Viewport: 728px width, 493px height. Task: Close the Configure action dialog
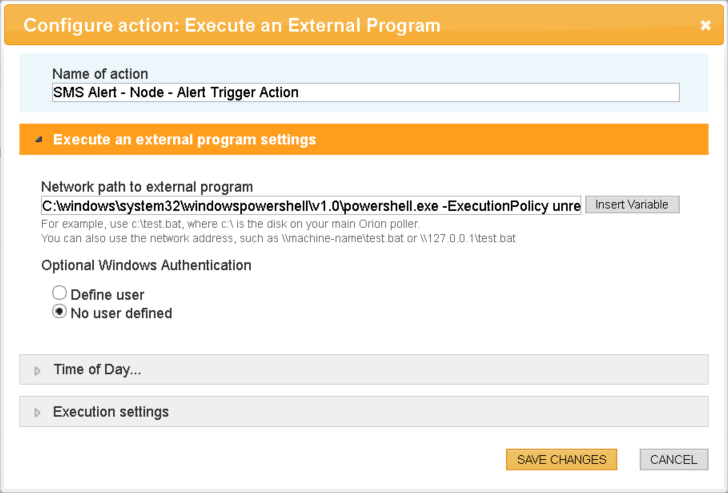point(706,26)
